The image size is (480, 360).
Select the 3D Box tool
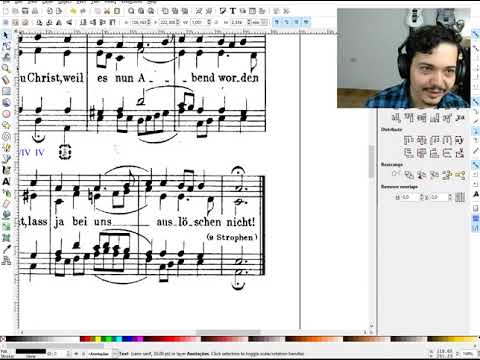tap(6, 102)
